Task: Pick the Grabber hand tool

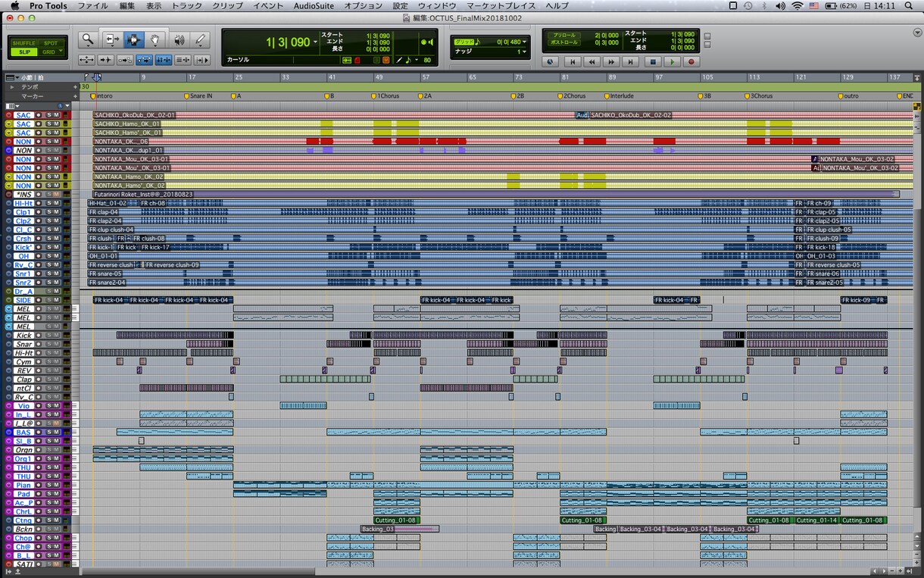Action: click(155, 39)
